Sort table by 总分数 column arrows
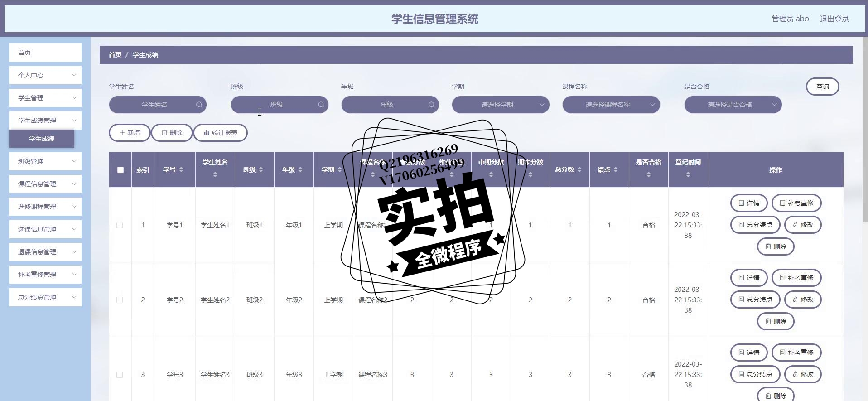Image resolution: width=868 pixels, height=401 pixels. point(579,169)
